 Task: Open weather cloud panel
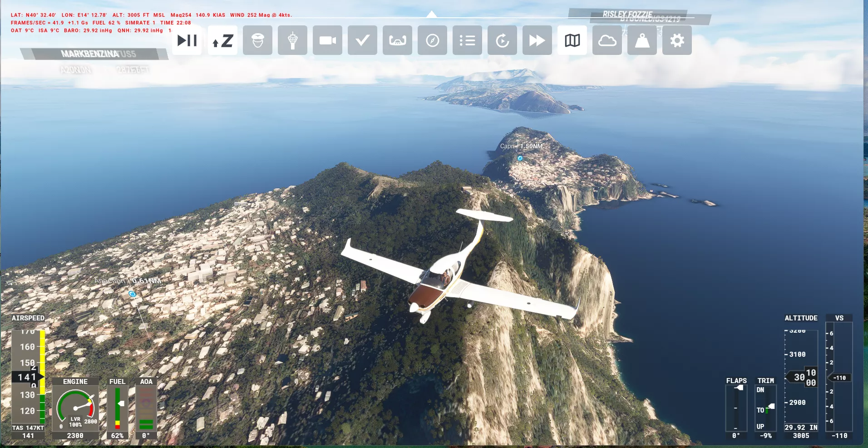tap(607, 40)
